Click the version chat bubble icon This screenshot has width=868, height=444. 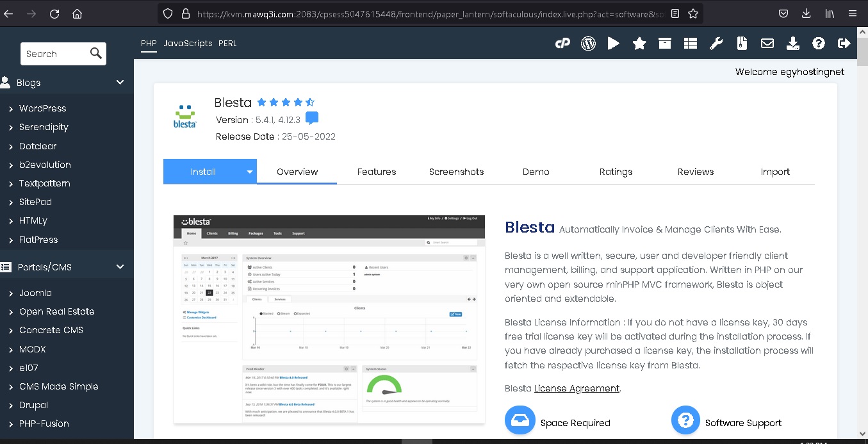pyautogui.click(x=312, y=119)
